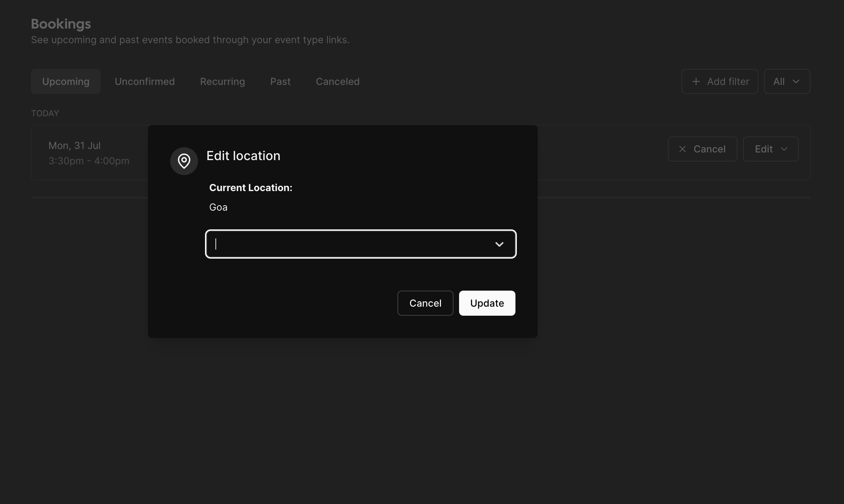Click the X icon next to Cancel
This screenshot has height=504, width=844.
(x=682, y=149)
